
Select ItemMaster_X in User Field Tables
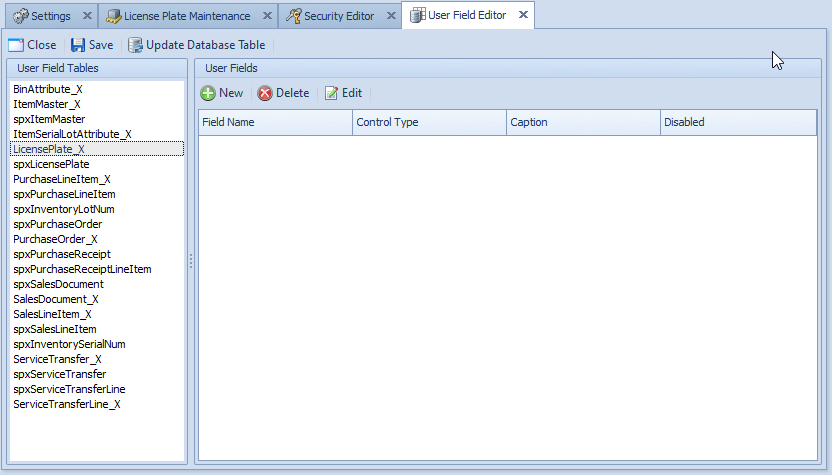pos(46,104)
